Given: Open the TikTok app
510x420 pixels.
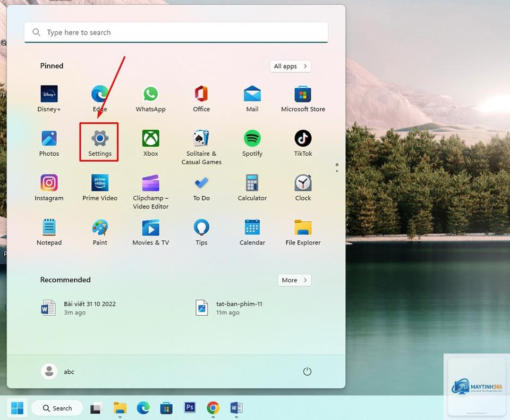Looking at the screenshot, I should [303, 143].
